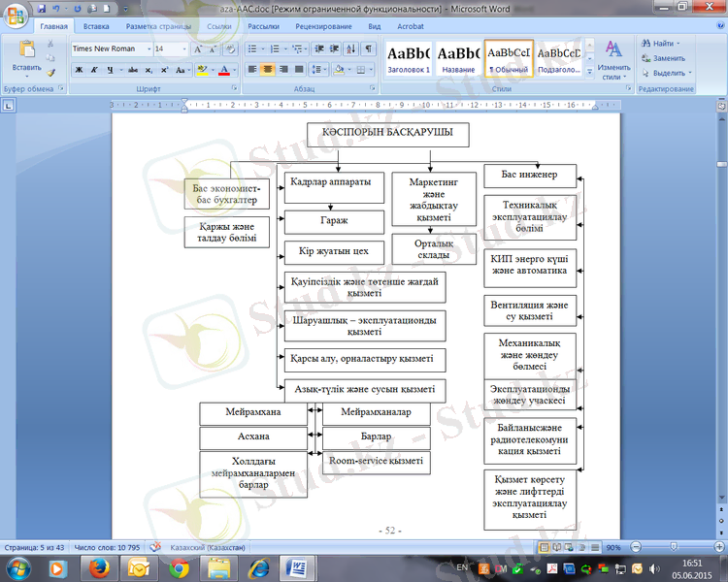Click the Chrome taskbar icon
The image size is (728, 582).
[x=179, y=568]
